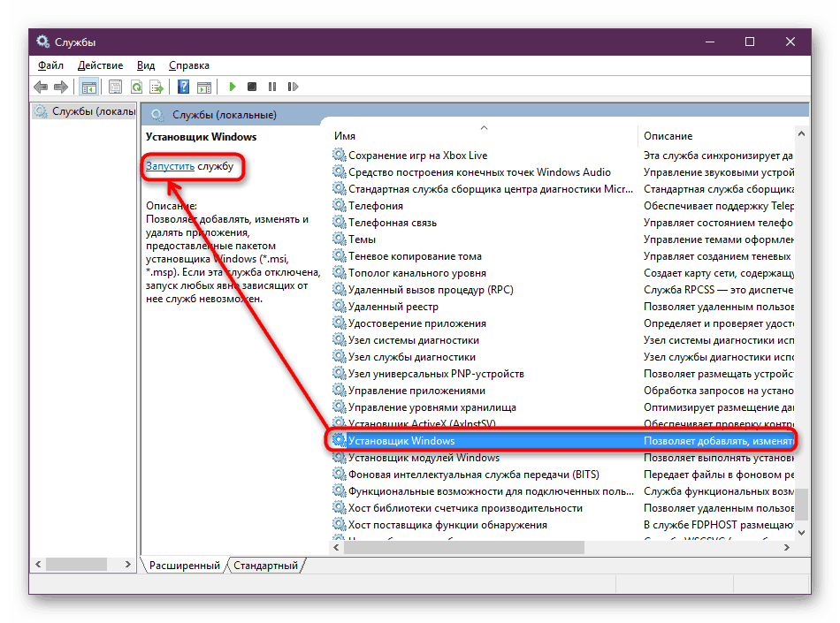Image resolution: width=840 pixels, height=623 pixels.
Task: Click gear icon beside Темы service
Action: (x=340, y=239)
